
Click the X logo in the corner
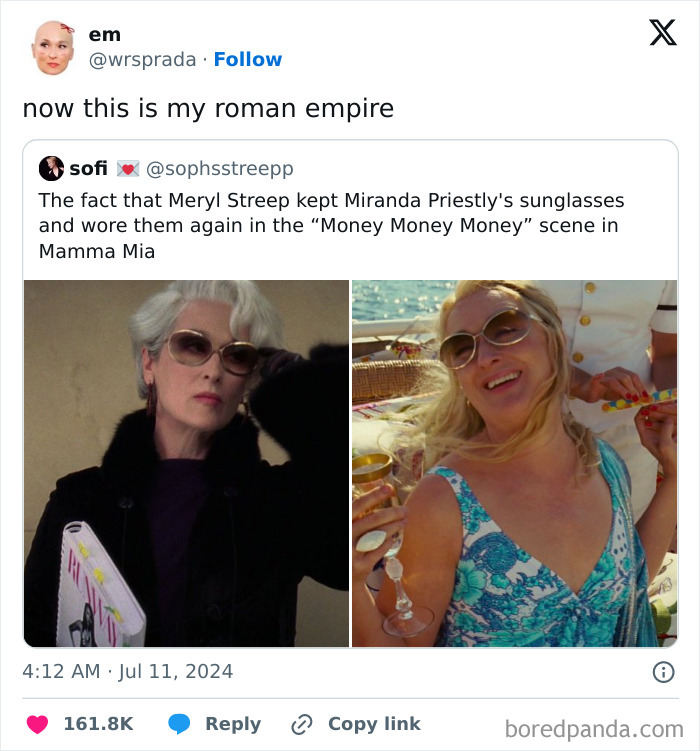click(662, 34)
